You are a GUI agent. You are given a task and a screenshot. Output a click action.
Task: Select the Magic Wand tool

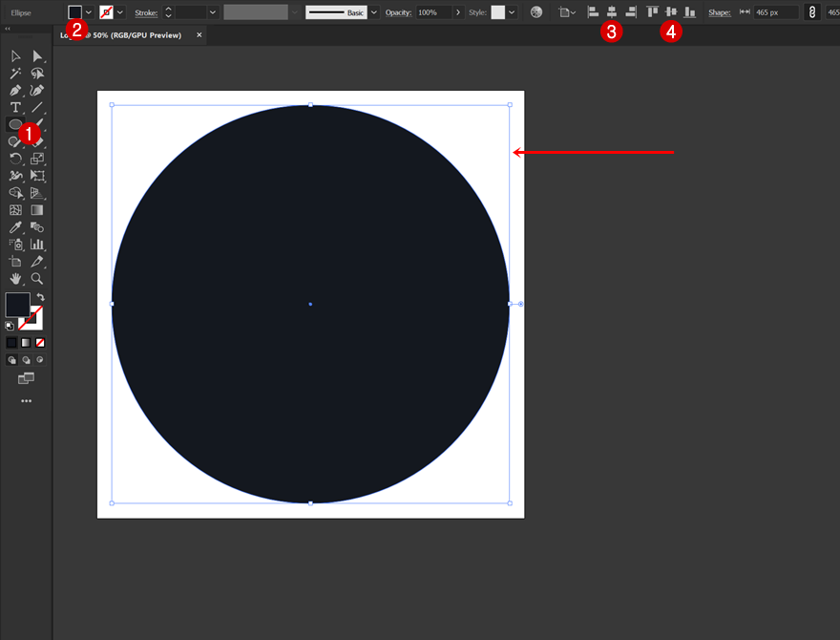click(15, 74)
